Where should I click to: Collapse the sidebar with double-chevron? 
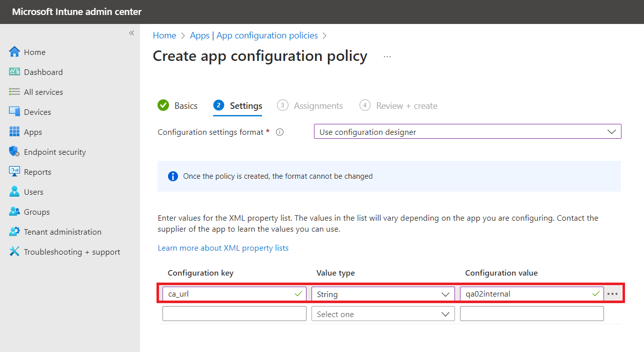(x=131, y=33)
